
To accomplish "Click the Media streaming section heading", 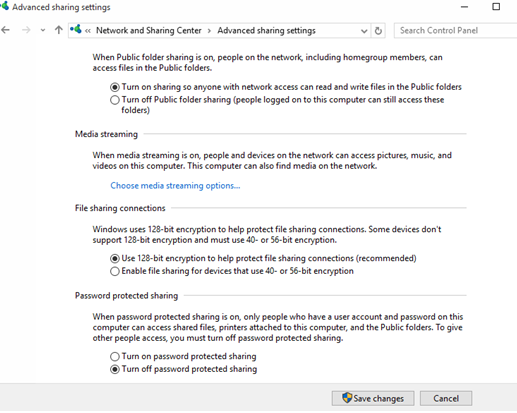I will click(x=106, y=134).
